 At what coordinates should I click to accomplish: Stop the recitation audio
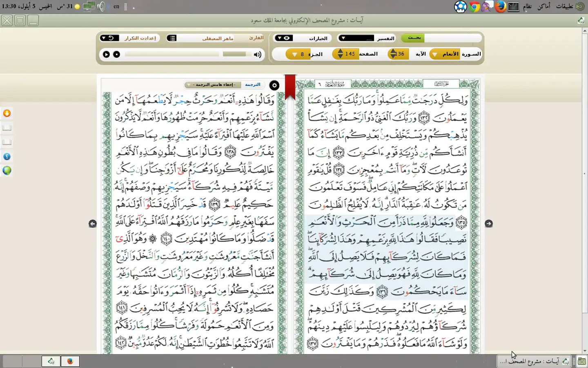click(117, 54)
